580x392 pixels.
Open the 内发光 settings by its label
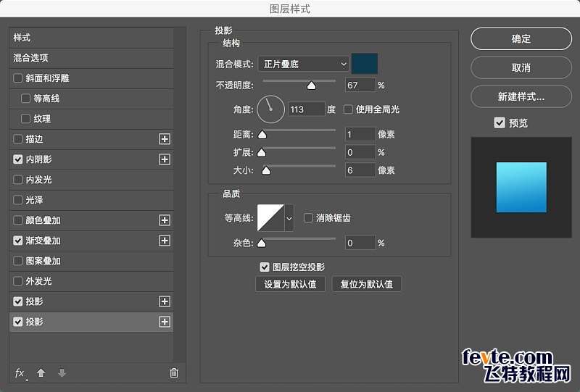click(38, 180)
